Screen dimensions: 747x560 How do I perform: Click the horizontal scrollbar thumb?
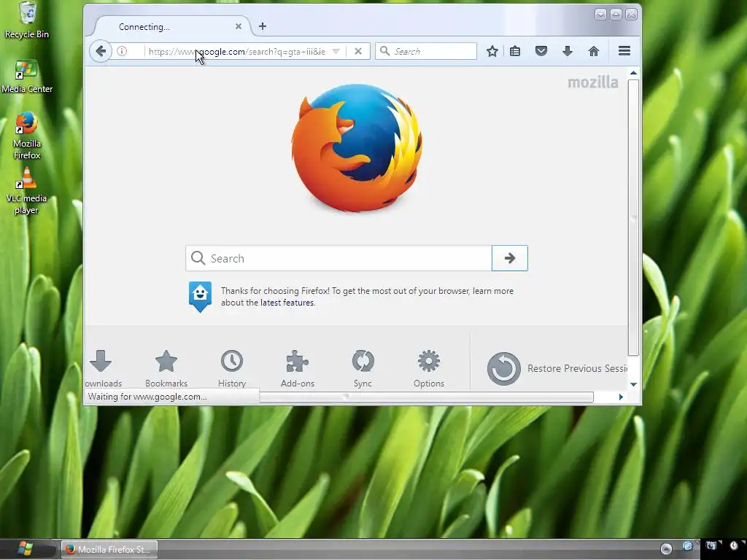point(426,397)
